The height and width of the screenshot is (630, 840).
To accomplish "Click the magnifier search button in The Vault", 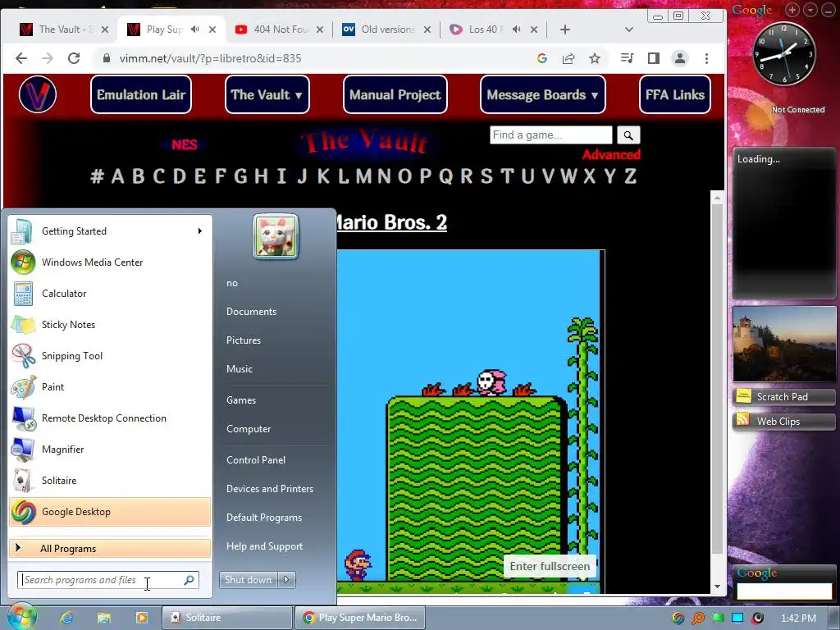I will [628, 135].
